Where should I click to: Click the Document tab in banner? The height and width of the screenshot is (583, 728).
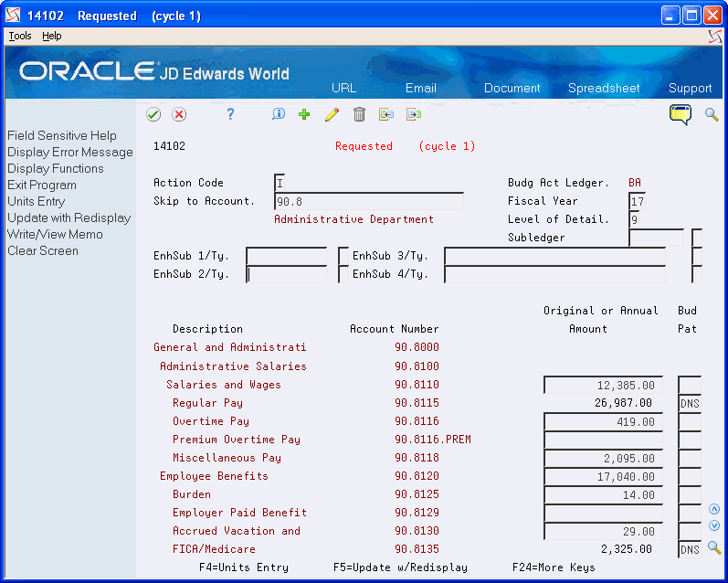(x=512, y=88)
